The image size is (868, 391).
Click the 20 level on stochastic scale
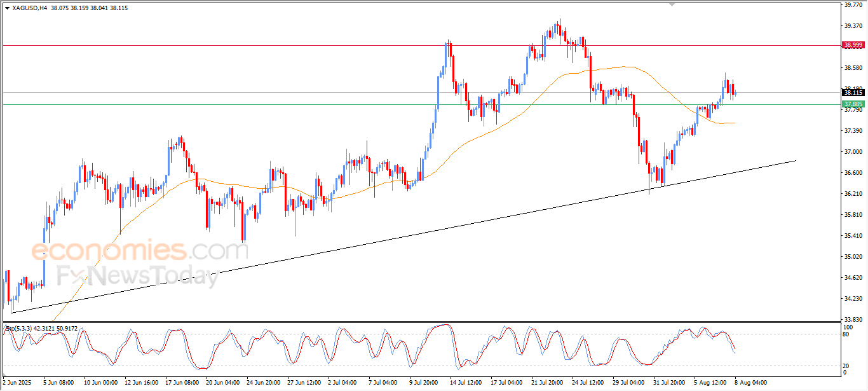click(846, 366)
